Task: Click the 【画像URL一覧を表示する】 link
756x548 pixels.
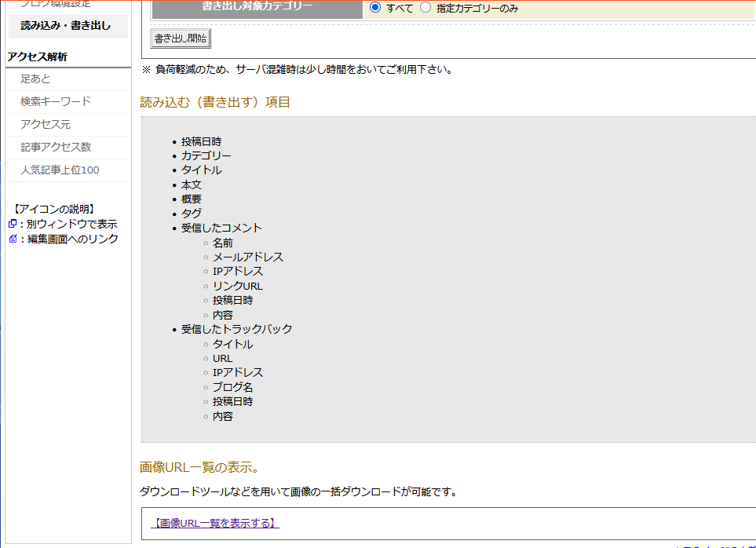Action: (x=215, y=523)
